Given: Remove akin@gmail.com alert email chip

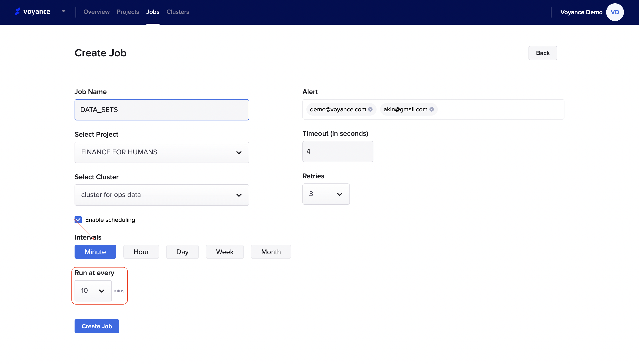Looking at the screenshot, I should (x=432, y=109).
